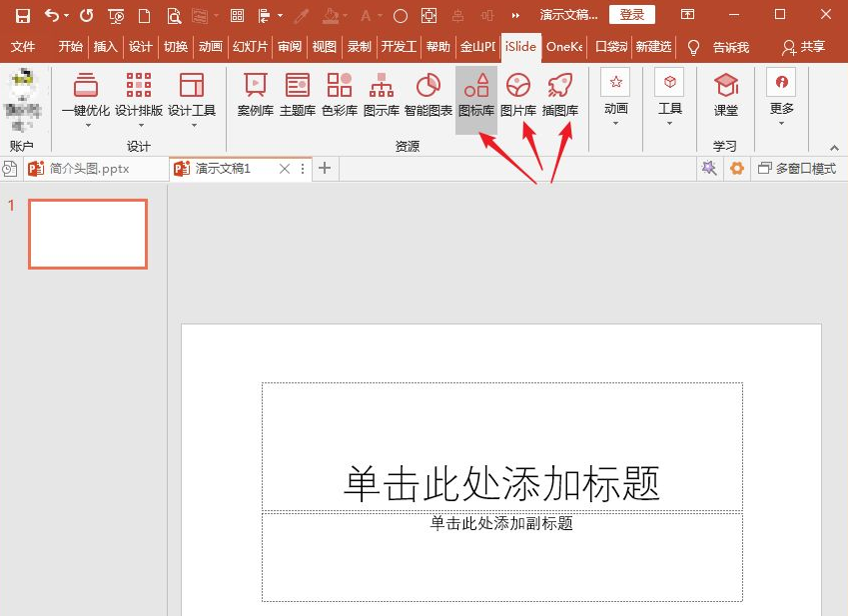Image resolution: width=848 pixels, height=616 pixels.
Task: Click the title placeholder 单击此处添加标题
Action: (x=501, y=484)
